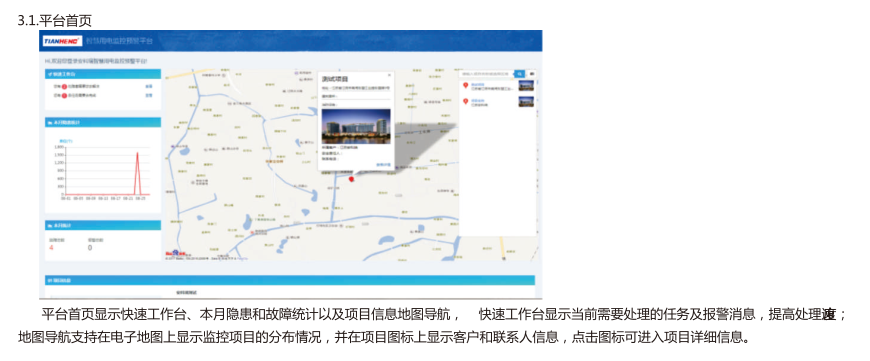Click the red fault count number 4
The width and height of the screenshot is (870, 361).
(x=52, y=247)
